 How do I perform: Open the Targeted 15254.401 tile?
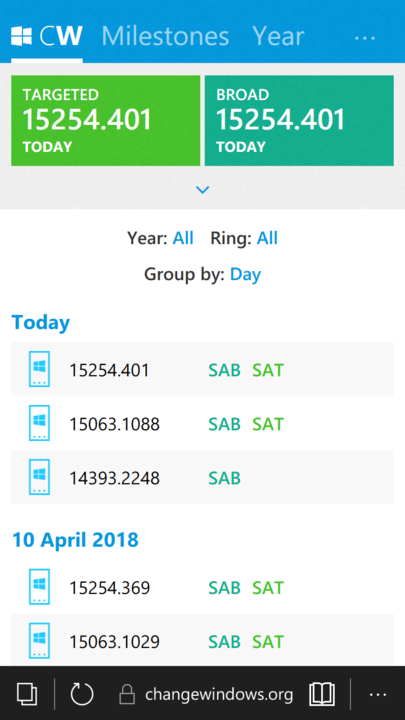[106, 120]
